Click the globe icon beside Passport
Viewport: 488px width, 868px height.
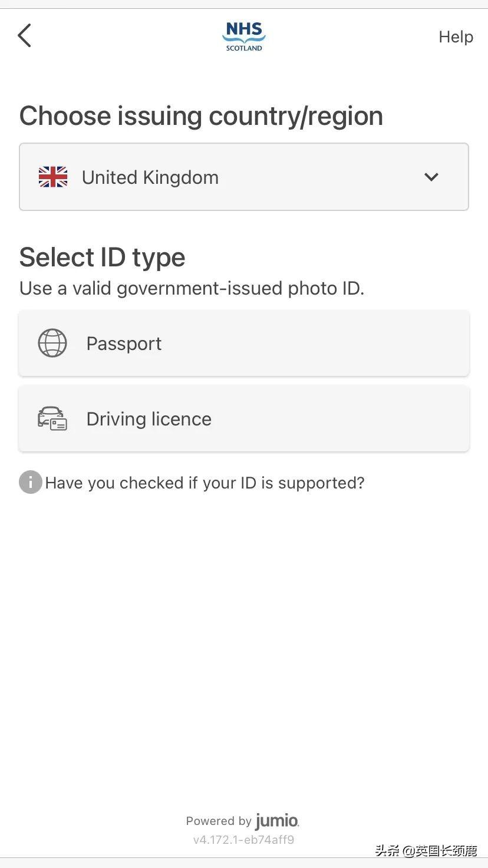[x=52, y=343]
